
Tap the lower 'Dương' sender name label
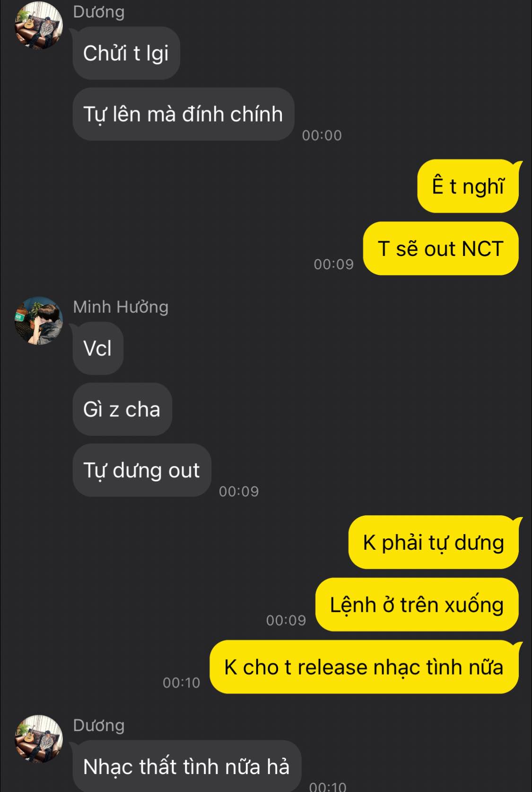click(99, 725)
